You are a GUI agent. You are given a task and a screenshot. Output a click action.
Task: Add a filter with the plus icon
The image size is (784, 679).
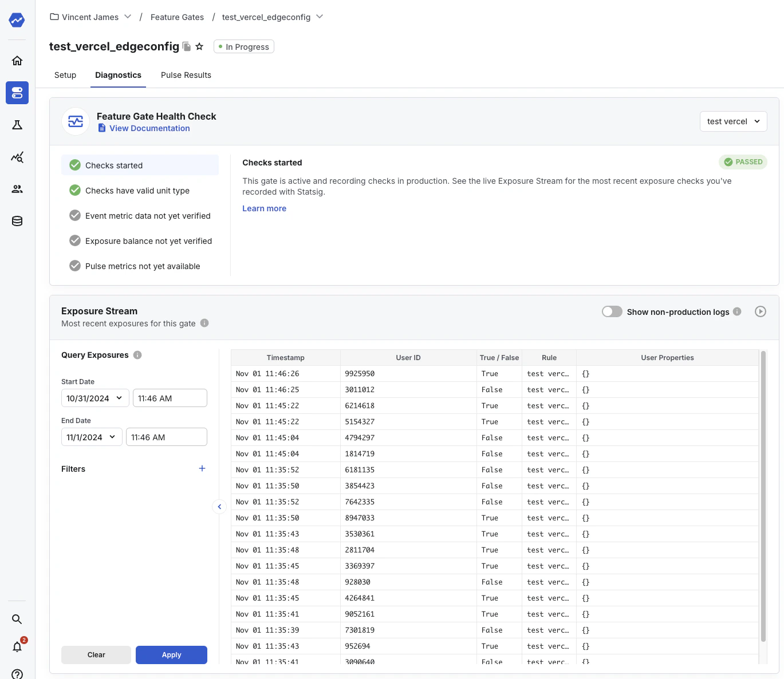[x=202, y=468]
